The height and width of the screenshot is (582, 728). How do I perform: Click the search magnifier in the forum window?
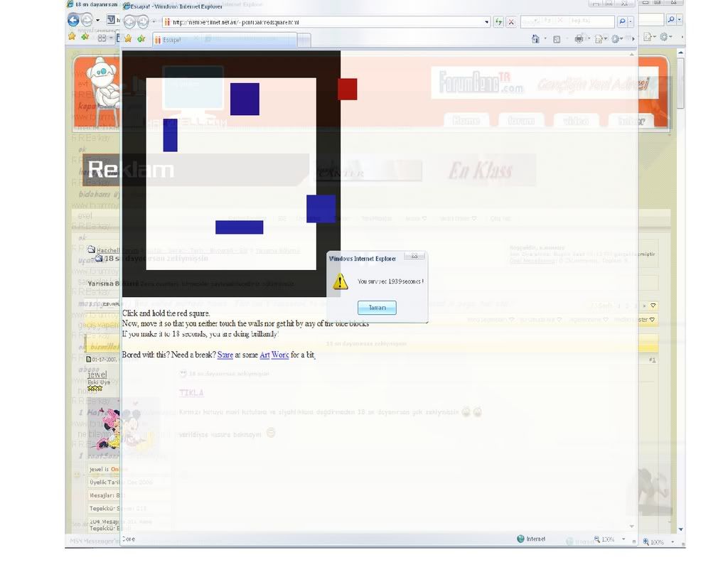point(671,19)
